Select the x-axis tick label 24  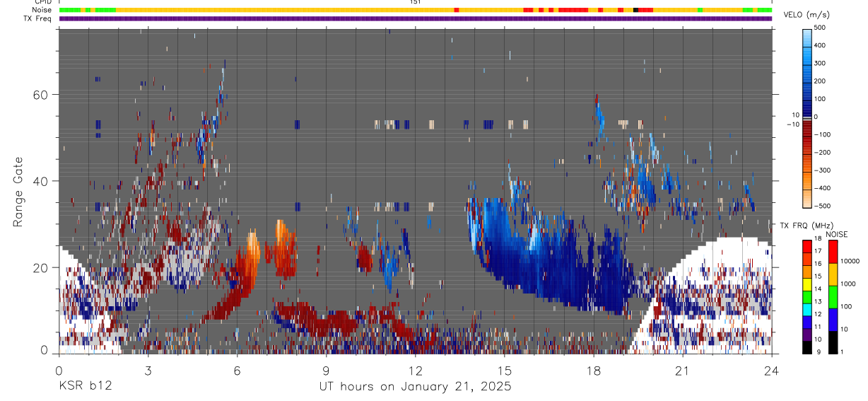point(771,371)
